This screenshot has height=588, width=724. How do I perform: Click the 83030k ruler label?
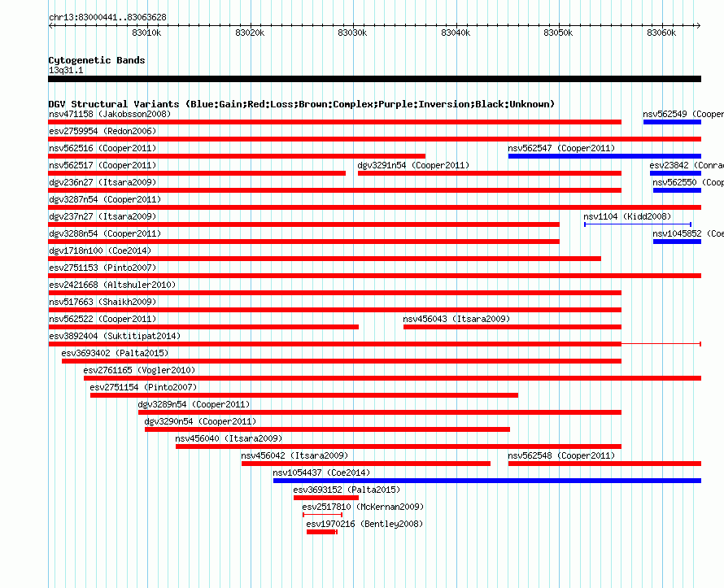point(352,33)
